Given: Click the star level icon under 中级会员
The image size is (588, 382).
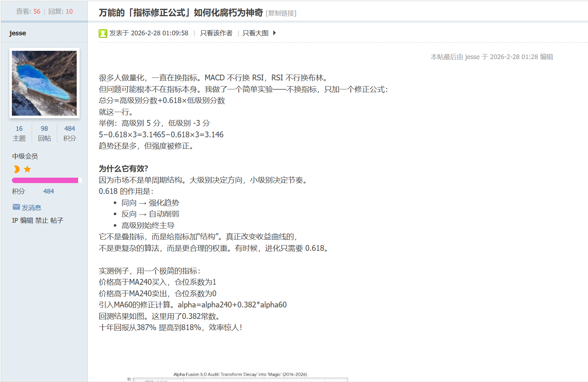Looking at the screenshot, I should click(x=27, y=169).
